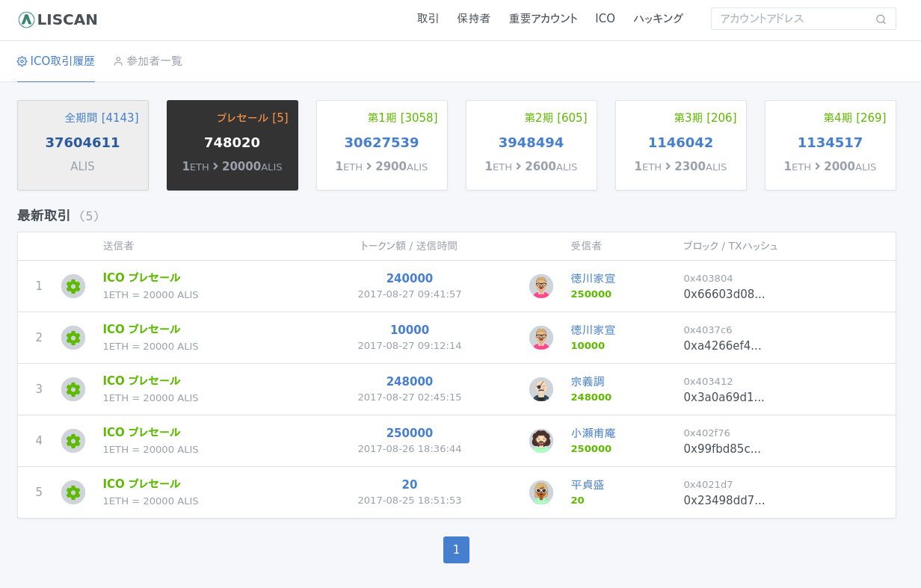Click the gear icon in row 3

[x=73, y=389]
